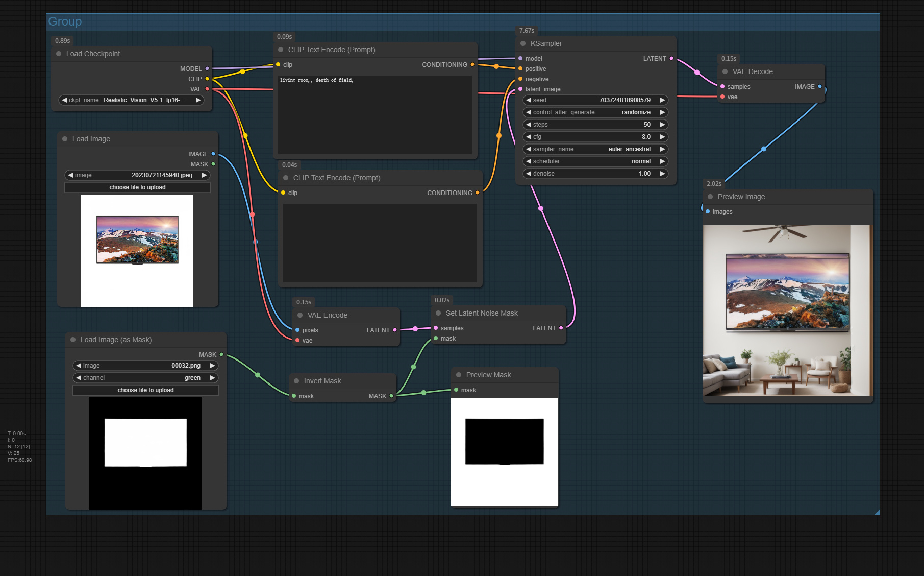Click the mask input dot on Preview Mask
Viewport: 924px width, 576px height.
point(455,390)
